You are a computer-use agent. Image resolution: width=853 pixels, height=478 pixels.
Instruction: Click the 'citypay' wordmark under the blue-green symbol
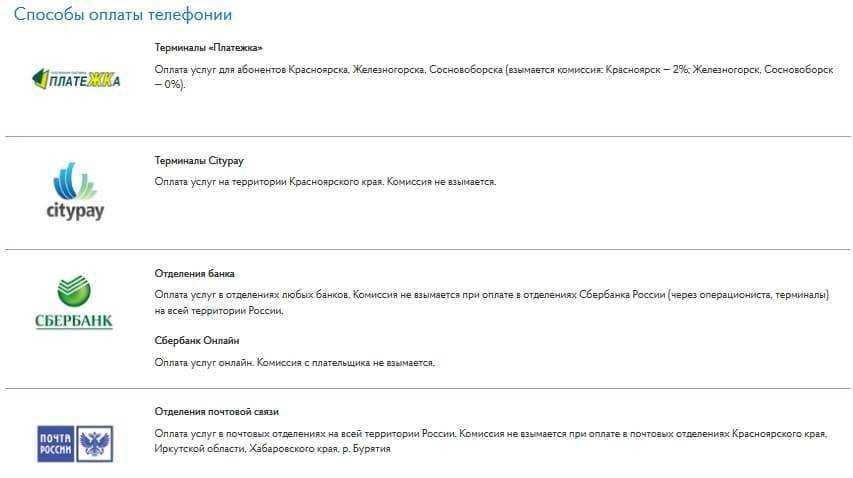pyautogui.click(x=75, y=212)
